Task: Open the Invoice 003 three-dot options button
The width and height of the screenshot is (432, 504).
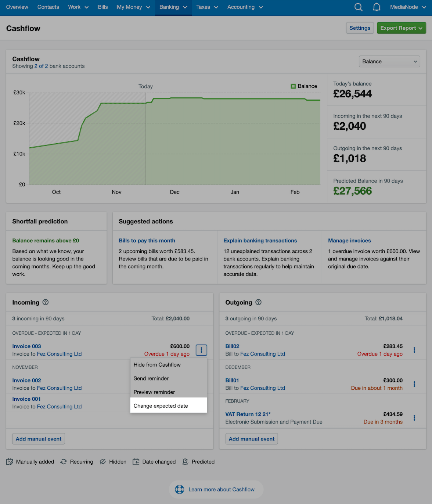Action: click(x=201, y=350)
